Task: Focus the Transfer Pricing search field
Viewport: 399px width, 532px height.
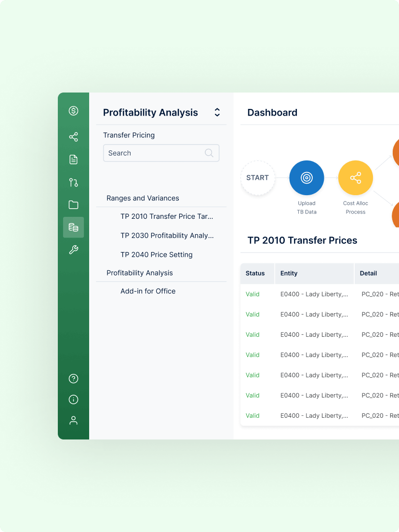Action: [161, 153]
